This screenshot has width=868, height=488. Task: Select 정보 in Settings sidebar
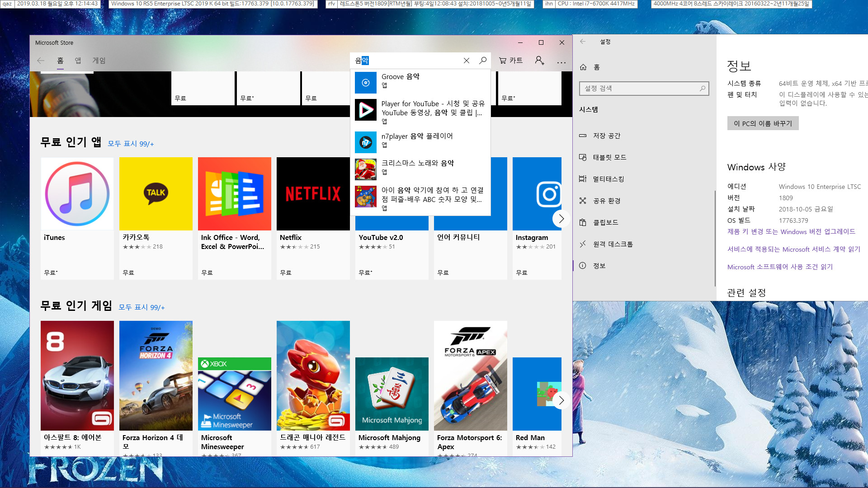click(x=644, y=266)
